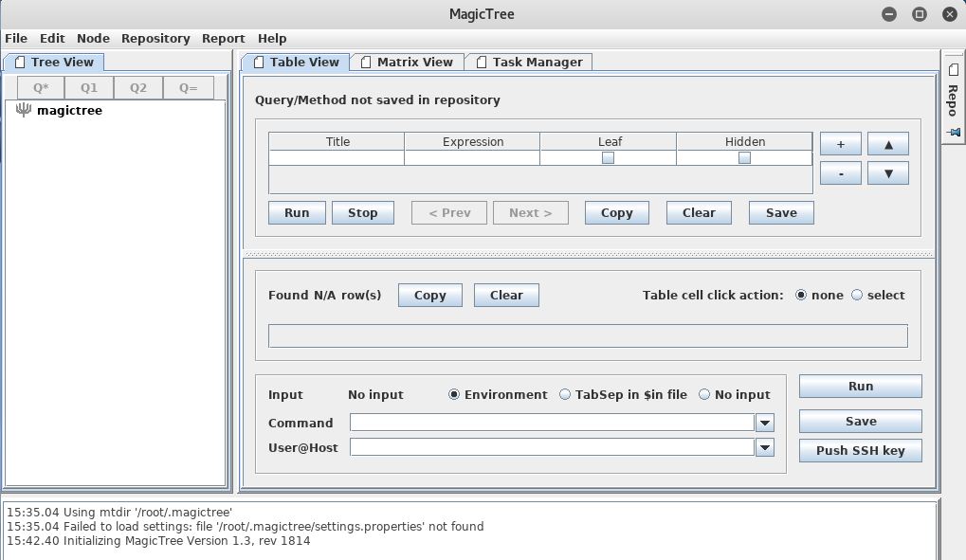Tick the Hidden checkbox in query row
966x560 pixels.
point(744,158)
